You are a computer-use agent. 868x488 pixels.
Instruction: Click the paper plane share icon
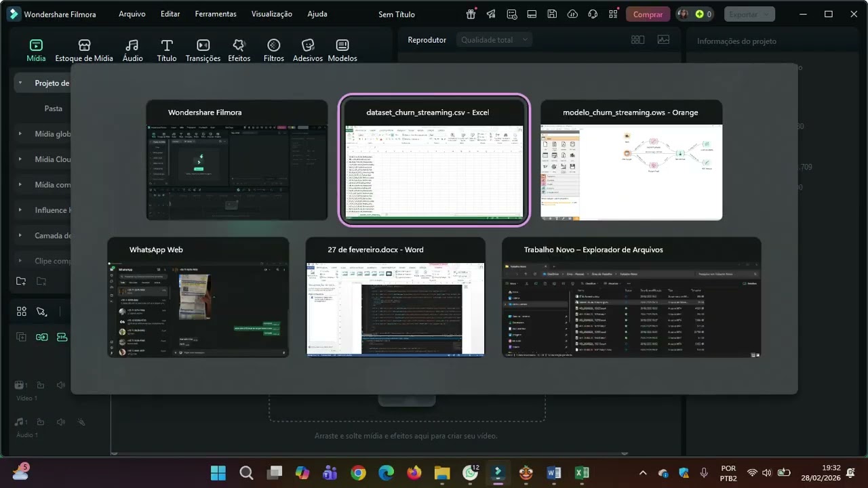tap(492, 14)
